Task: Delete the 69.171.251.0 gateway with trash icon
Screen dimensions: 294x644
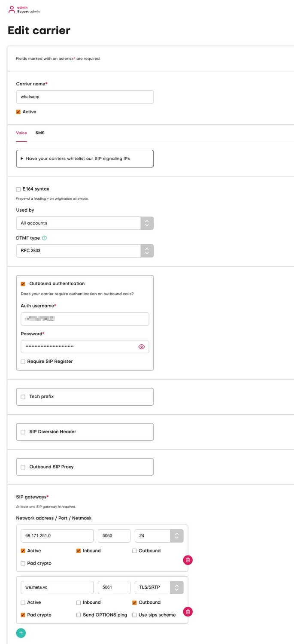Action: click(188, 560)
